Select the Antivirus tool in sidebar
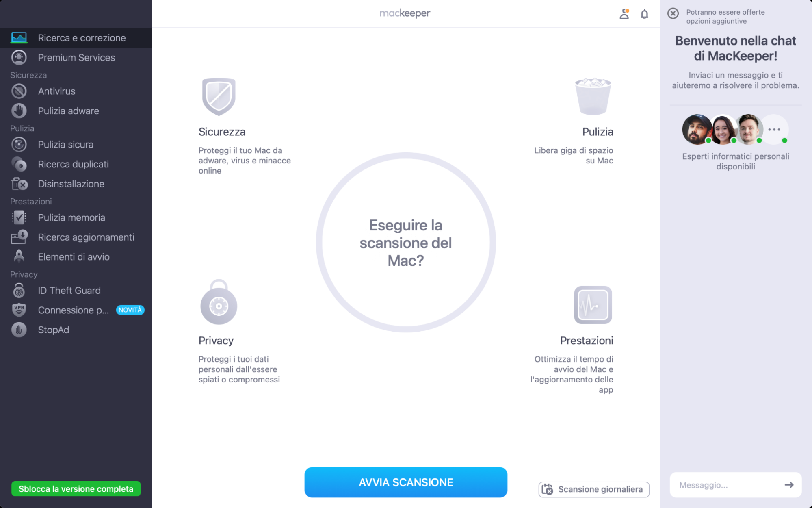 56,91
